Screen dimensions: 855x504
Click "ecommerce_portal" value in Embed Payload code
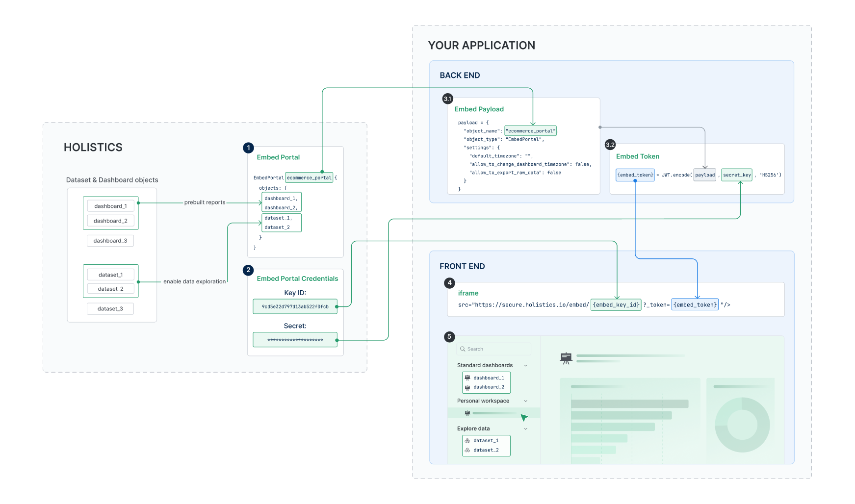tap(531, 131)
